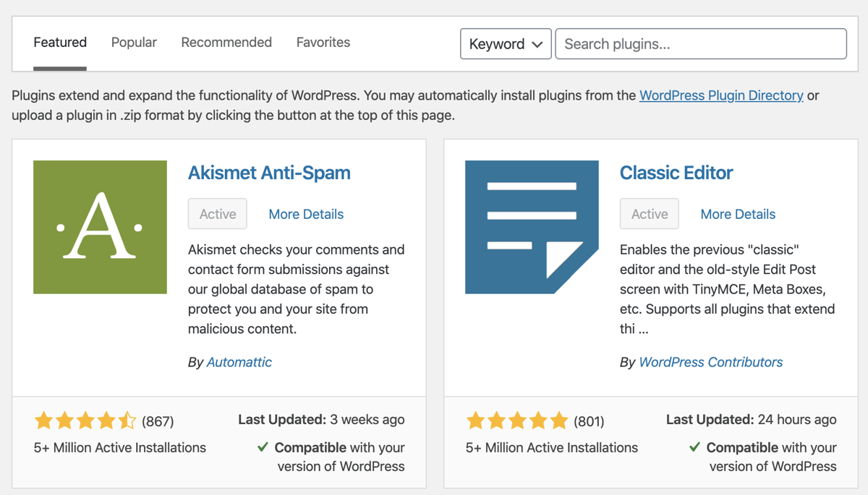Switch to the Featured tab

tap(60, 43)
